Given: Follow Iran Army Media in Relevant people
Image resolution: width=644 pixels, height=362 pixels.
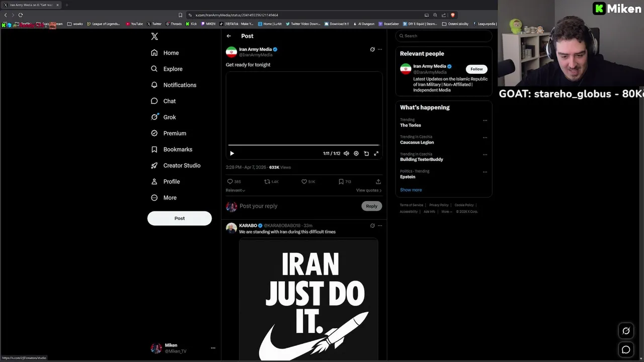Looking at the screenshot, I should pos(476,69).
